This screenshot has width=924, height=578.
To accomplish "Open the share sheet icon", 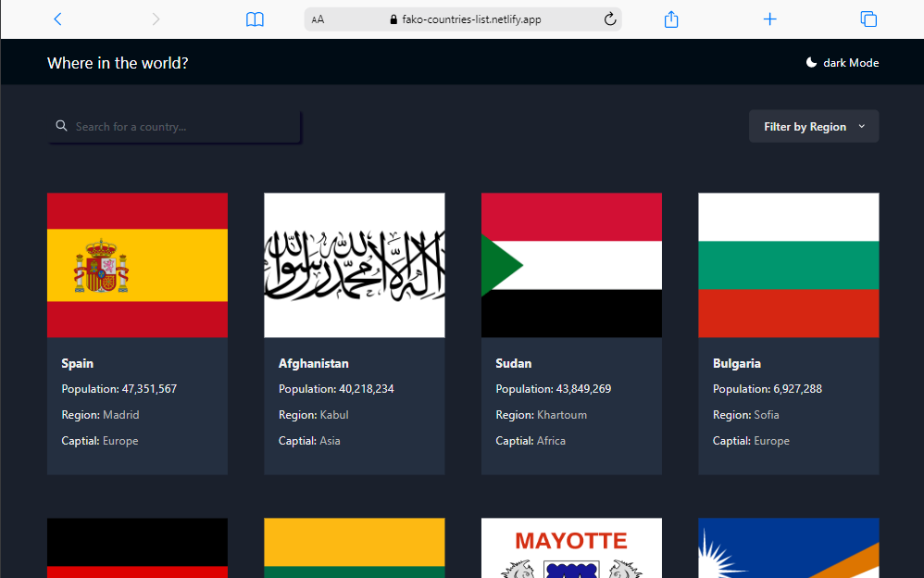I will pos(671,19).
